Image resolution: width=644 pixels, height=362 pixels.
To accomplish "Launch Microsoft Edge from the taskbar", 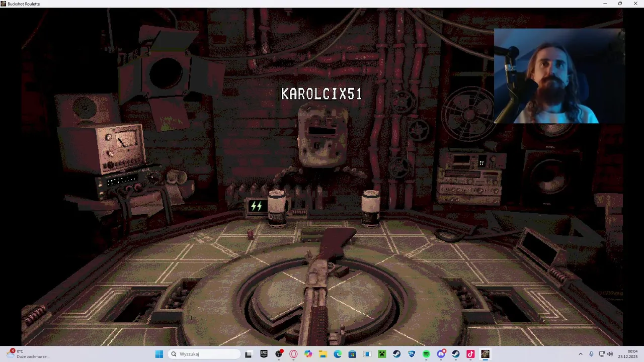I will coord(338,354).
